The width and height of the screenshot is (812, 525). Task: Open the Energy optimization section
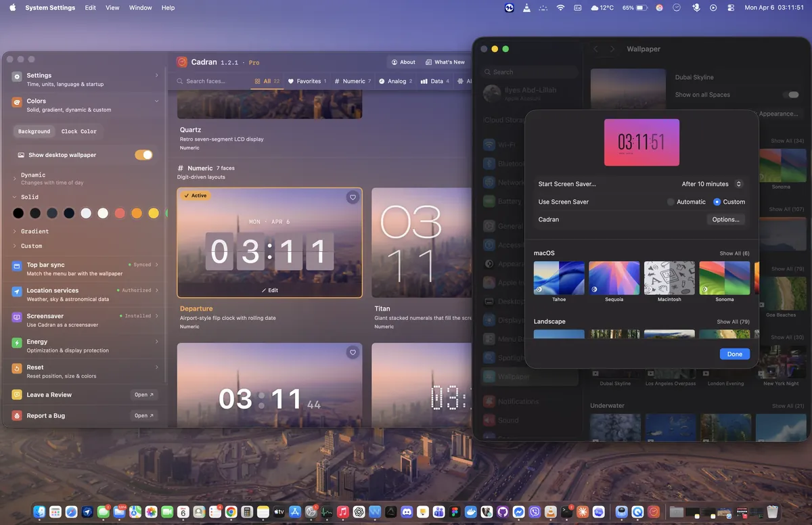[85, 346]
